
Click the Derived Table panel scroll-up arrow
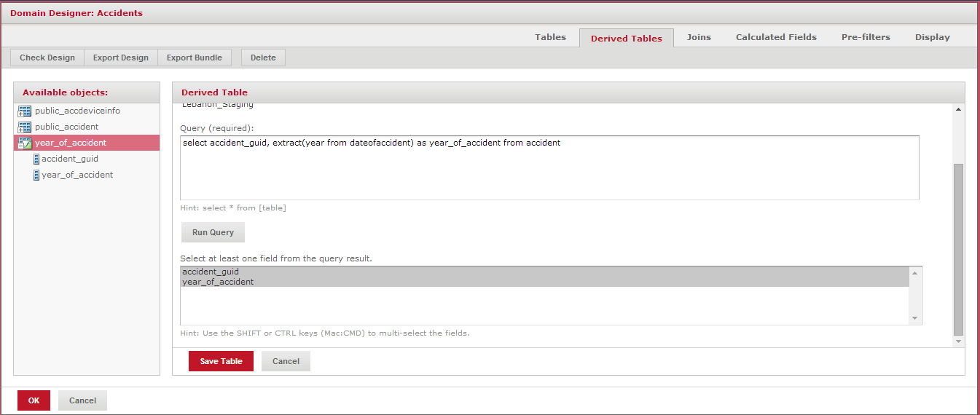point(958,110)
